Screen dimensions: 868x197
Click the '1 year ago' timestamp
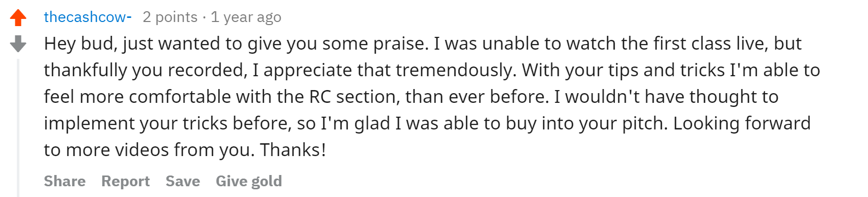pyautogui.click(x=246, y=17)
